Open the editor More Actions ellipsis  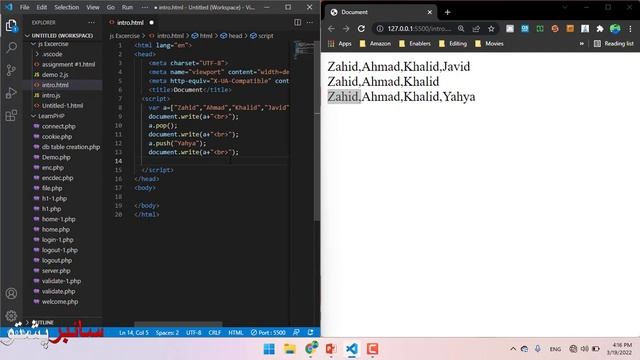point(310,22)
